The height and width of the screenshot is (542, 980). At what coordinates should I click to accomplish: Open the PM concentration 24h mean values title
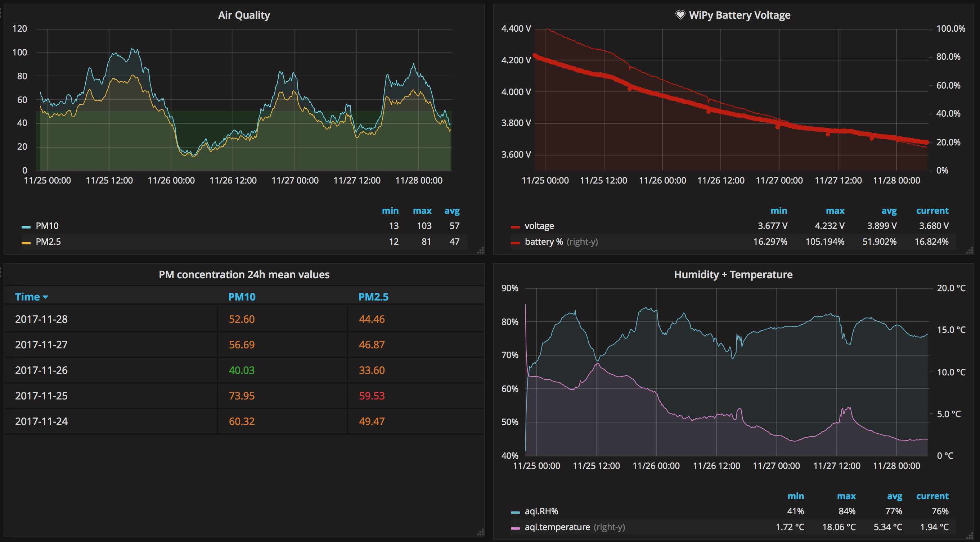coord(244,275)
